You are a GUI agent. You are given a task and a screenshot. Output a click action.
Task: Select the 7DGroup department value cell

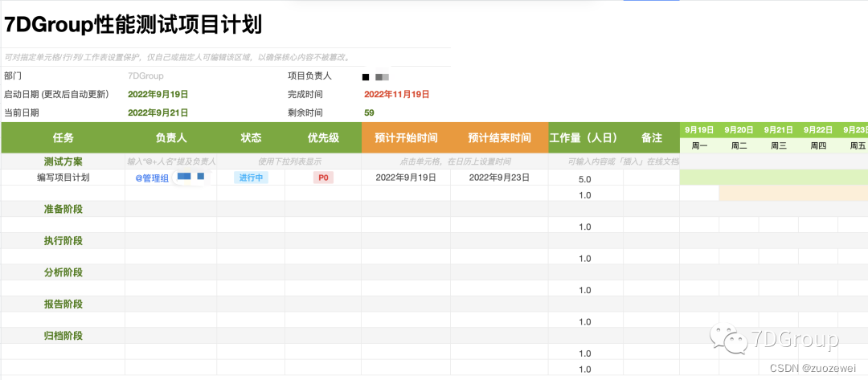pyautogui.click(x=145, y=76)
